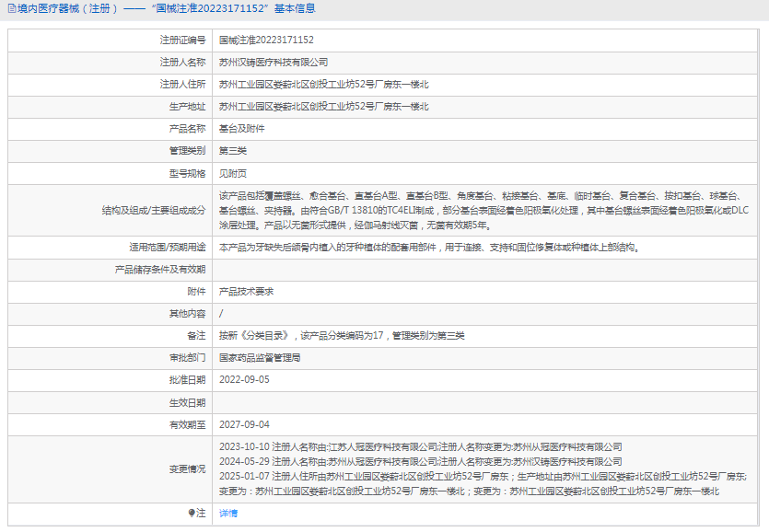This screenshot has height=532, width=769.
Task: Click the 其他内容 value slash
Action: click(221, 313)
